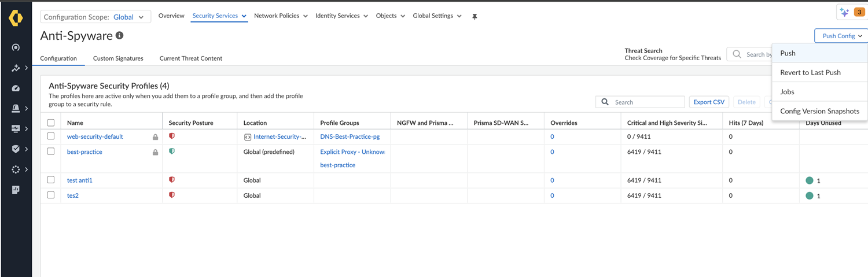This screenshot has width=868, height=277.
Task: Expand the Network Policies menu
Action: [x=281, y=16]
